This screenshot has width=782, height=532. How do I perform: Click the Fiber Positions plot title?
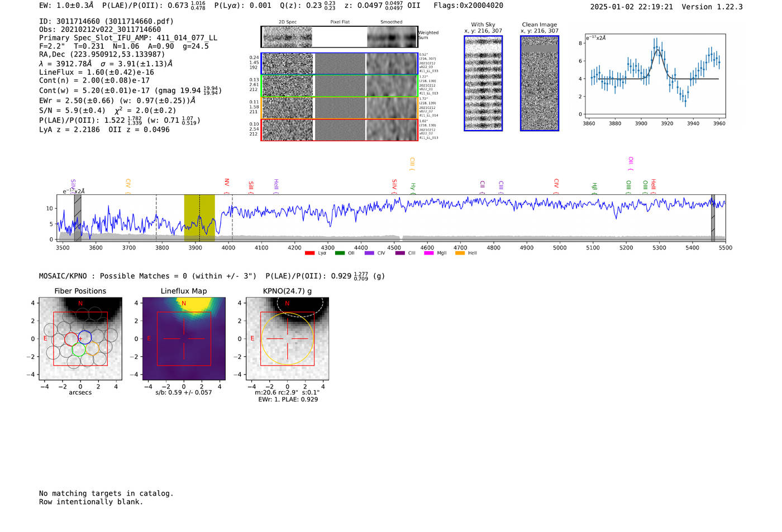pos(80,291)
